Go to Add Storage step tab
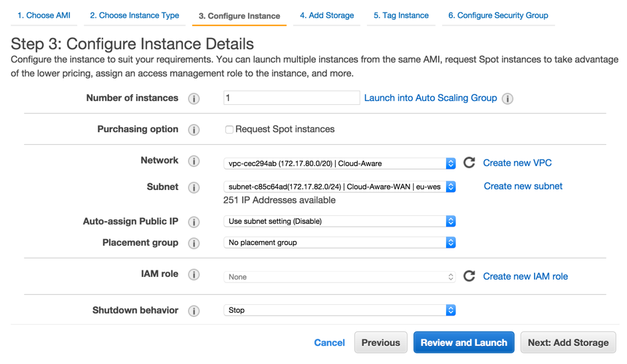This screenshot has width=627, height=364. coord(326,15)
